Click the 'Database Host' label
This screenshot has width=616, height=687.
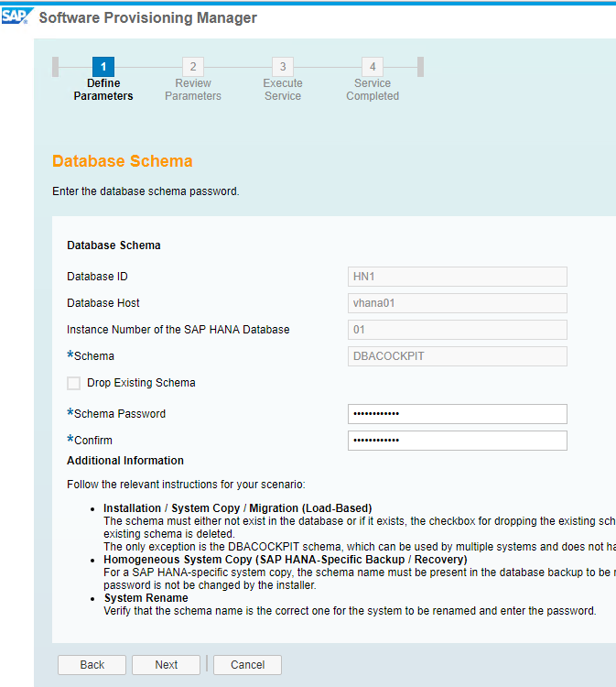[103, 303]
